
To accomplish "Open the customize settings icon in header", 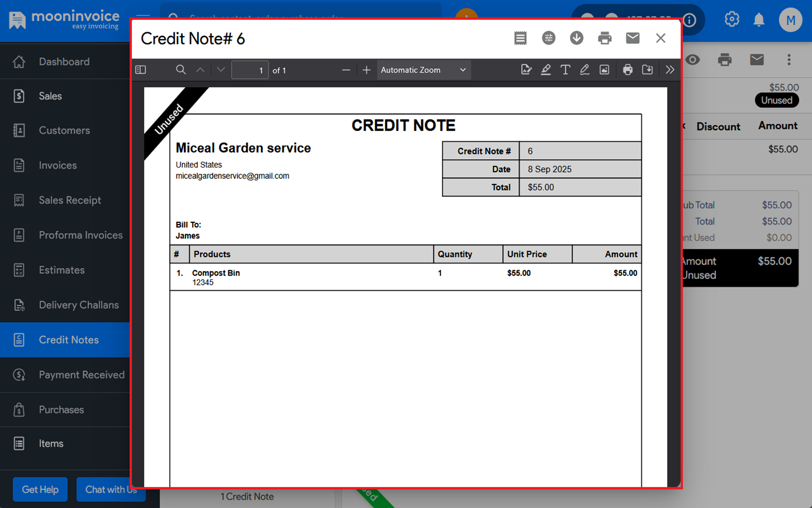I will pos(548,38).
